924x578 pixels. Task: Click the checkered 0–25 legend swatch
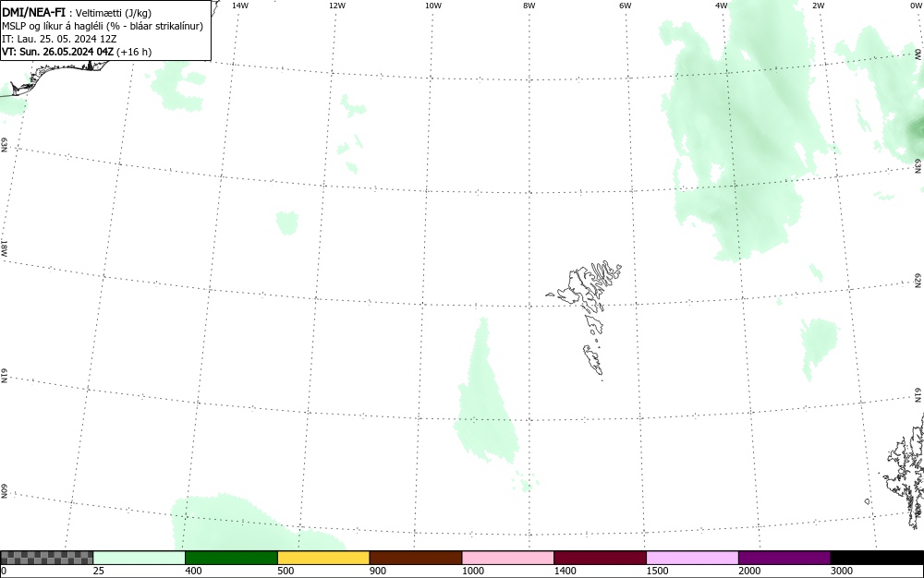click(x=46, y=558)
